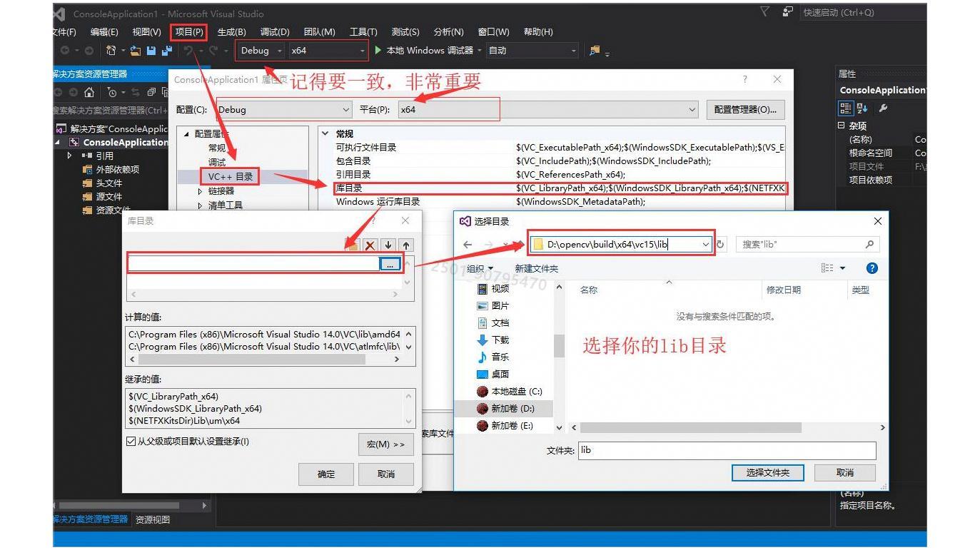The height and width of the screenshot is (550, 980).
Task: Click the categorized view icon in Properties panel
Action: (846, 108)
